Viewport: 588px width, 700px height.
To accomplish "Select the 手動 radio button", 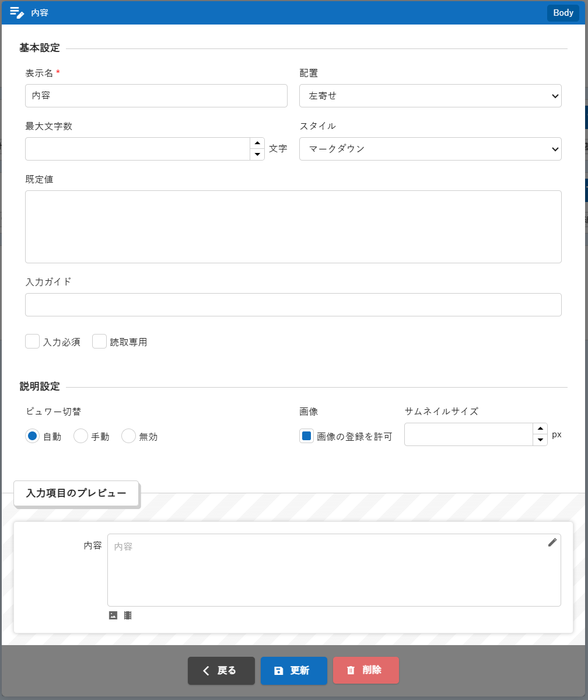I will tap(80, 436).
